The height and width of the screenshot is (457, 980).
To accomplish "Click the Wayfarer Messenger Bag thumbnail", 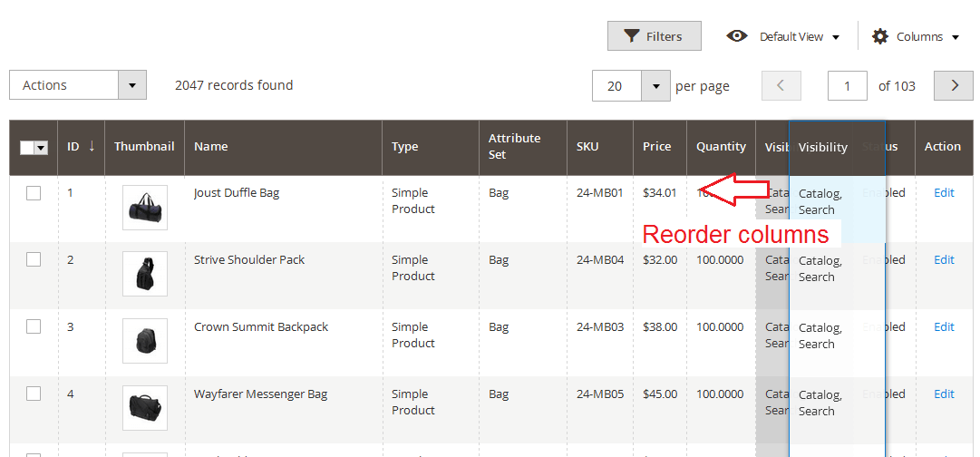I will click(x=145, y=408).
